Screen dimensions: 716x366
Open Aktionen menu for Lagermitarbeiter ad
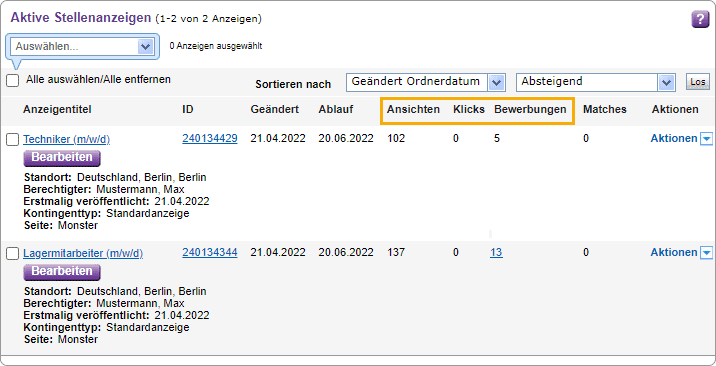674,252
